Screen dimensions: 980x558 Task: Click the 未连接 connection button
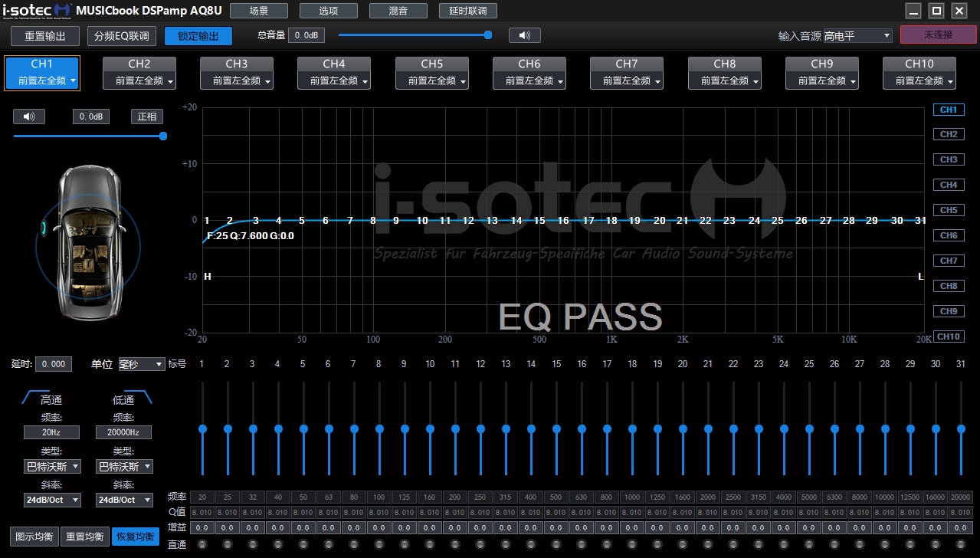tap(937, 35)
